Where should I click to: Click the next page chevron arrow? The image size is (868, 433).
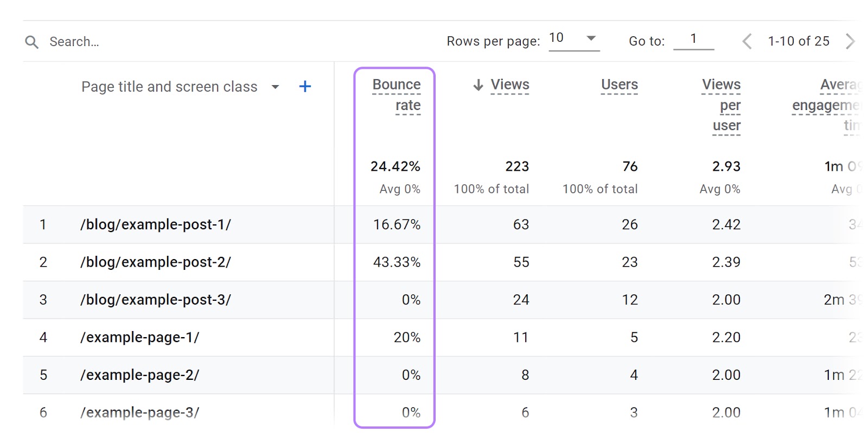coord(850,41)
